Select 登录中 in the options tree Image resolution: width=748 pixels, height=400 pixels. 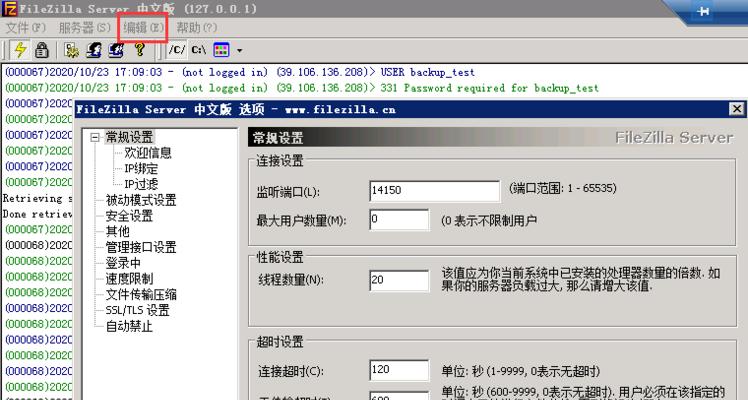click(124, 263)
